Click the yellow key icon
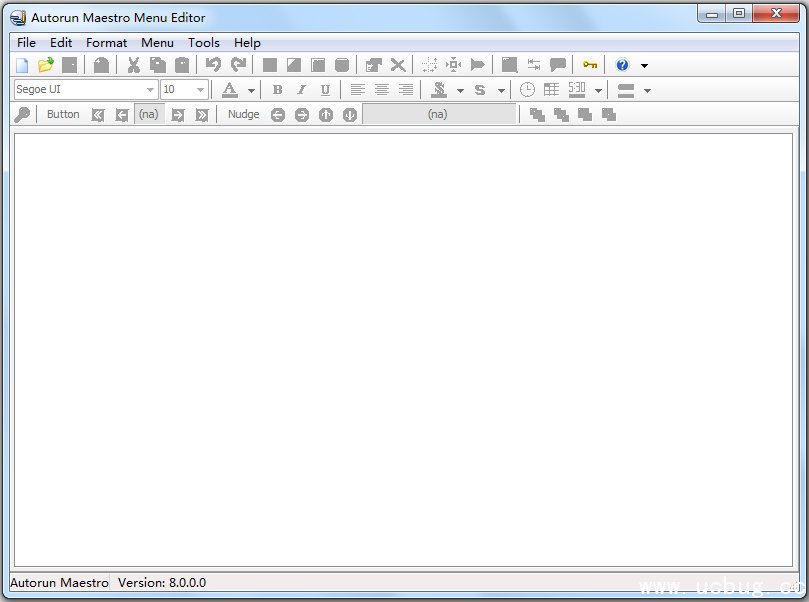 (x=590, y=65)
